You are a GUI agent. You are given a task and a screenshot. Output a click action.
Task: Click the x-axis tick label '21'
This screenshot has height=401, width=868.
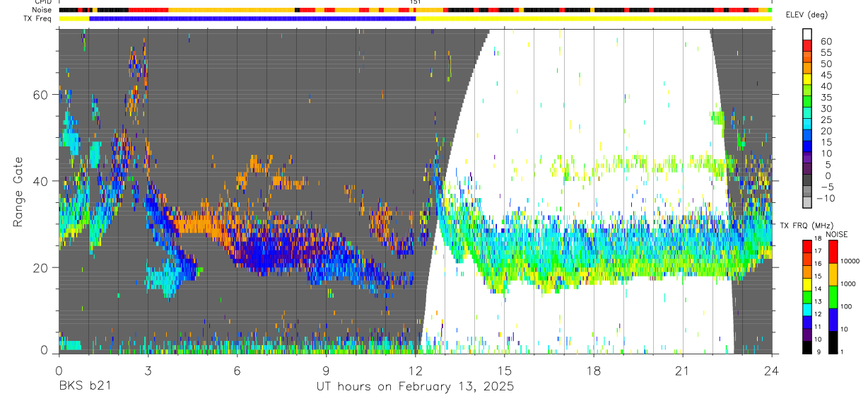[x=683, y=370]
